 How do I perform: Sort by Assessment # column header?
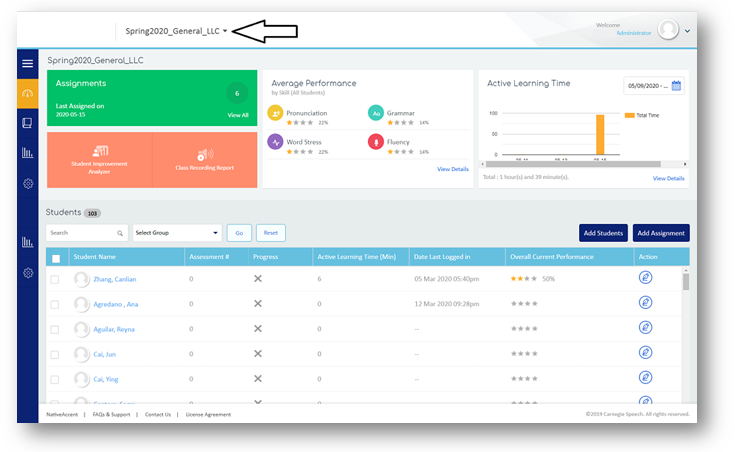(x=209, y=256)
